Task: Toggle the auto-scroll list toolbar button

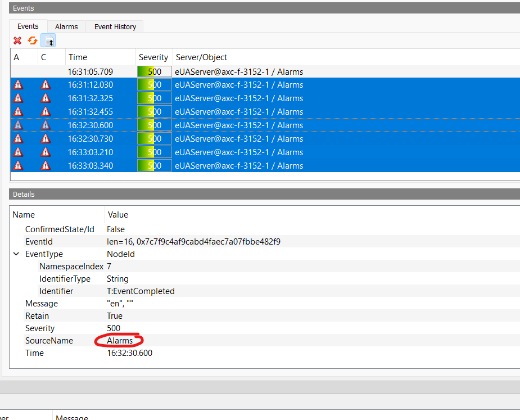Action: 49,40
